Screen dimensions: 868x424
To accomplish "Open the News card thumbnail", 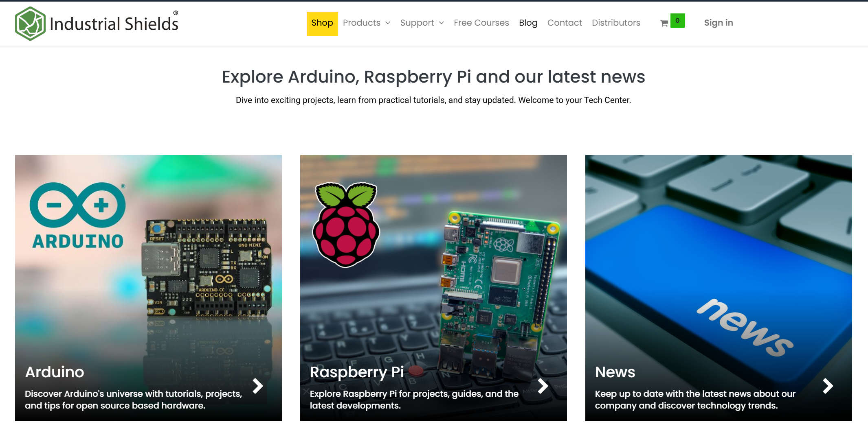I will click(x=719, y=288).
